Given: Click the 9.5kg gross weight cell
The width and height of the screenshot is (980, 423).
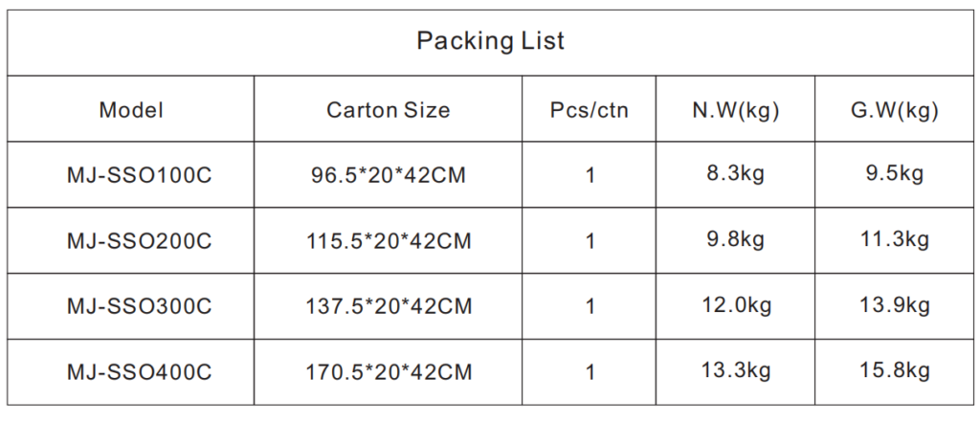Looking at the screenshot, I should coord(895,174).
